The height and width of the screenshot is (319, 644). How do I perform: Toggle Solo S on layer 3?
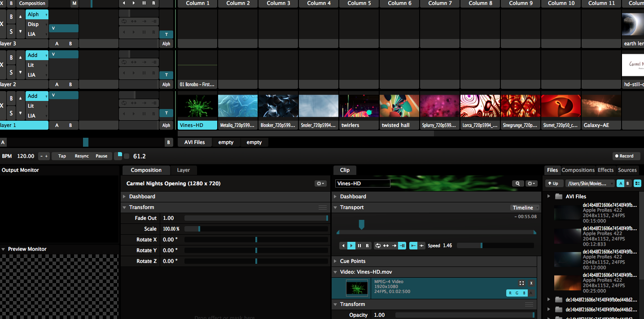click(x=12, y=31)
